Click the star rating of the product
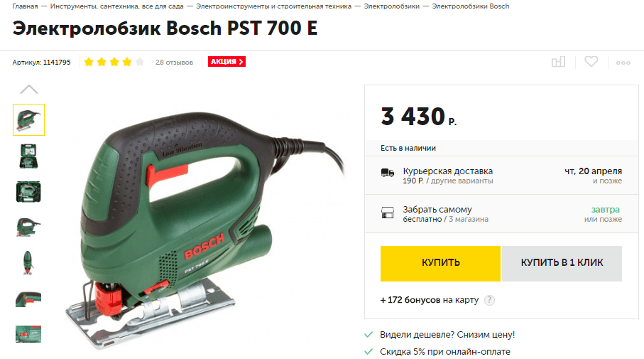Image resolution: width=644 pixels, height=359 pixels. (114, 62)
